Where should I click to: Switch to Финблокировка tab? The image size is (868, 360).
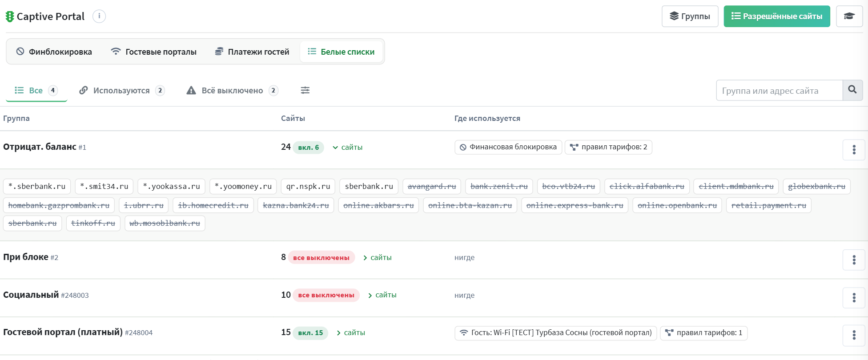54,52
